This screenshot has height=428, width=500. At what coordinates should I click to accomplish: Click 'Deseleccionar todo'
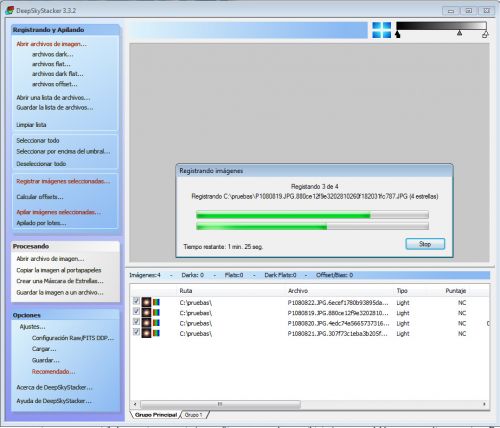[41, 164]
